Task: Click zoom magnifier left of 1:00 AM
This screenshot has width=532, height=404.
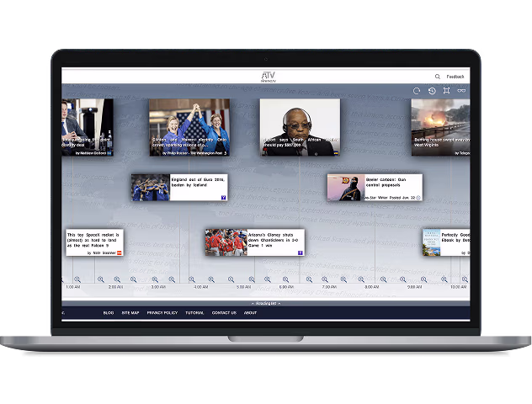Action: point(77,279)
